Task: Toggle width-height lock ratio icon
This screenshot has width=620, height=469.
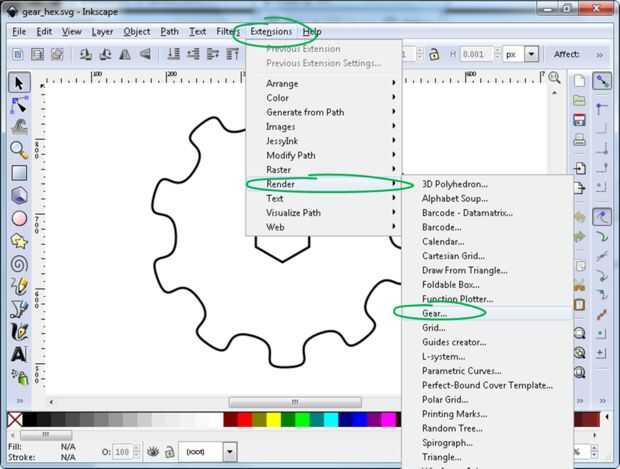Action: coord(434,54)
